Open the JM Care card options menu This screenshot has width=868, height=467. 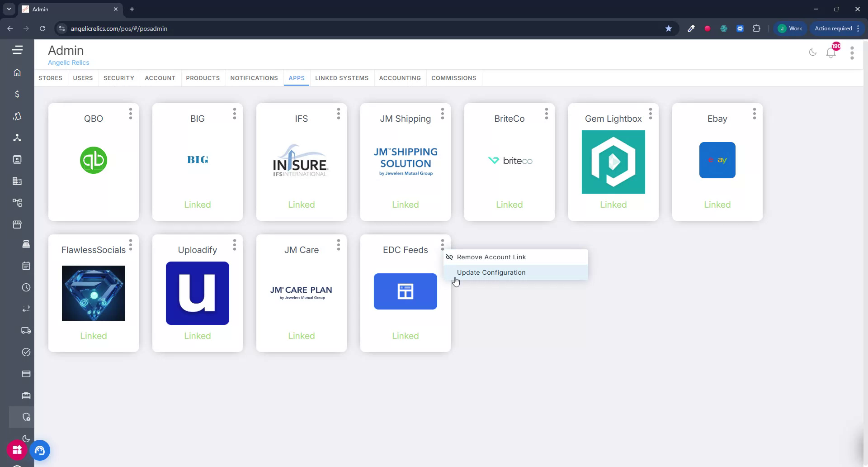coord(339,245)
